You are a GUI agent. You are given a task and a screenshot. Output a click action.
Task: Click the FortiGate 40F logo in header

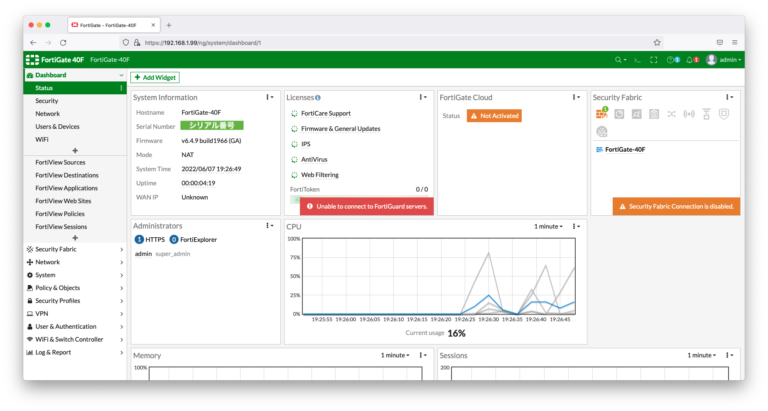[55, 60]
